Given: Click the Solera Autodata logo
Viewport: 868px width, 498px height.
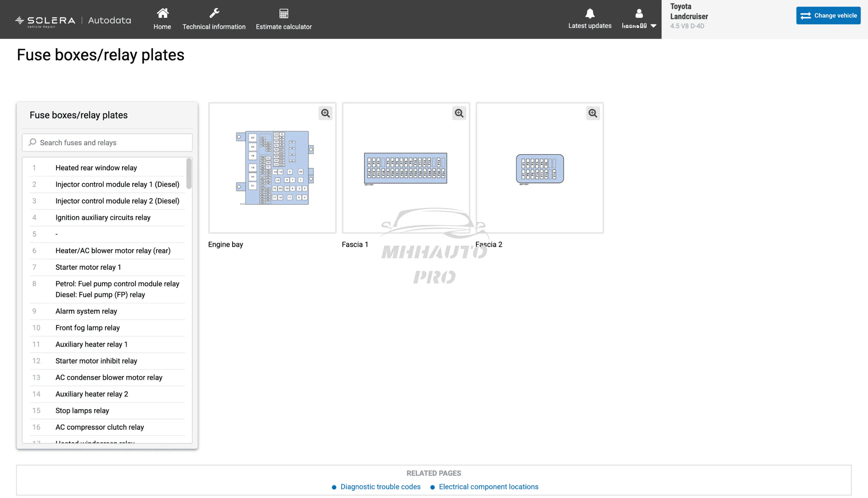Looking at the screenshot, I should pyautogui.click(x=73, y=21).
